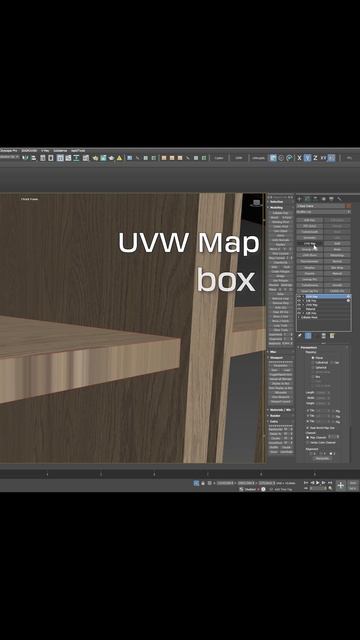
Task: Click the go to end playback button
Action: pos(330,483)
